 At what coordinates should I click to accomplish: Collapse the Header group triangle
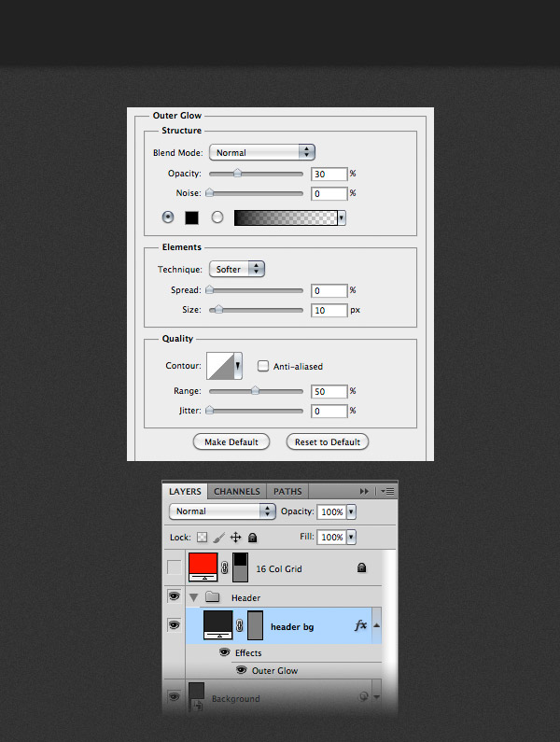[193, 597]
